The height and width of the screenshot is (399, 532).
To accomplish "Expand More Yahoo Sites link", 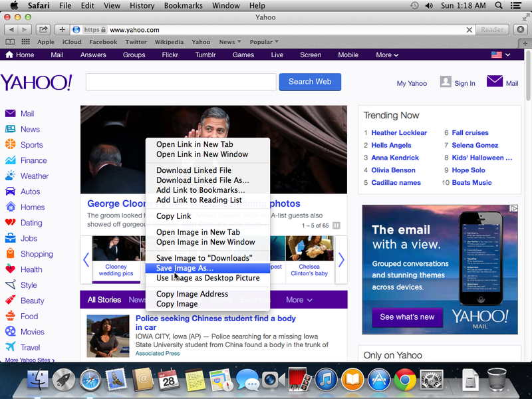I will (29, 360).
